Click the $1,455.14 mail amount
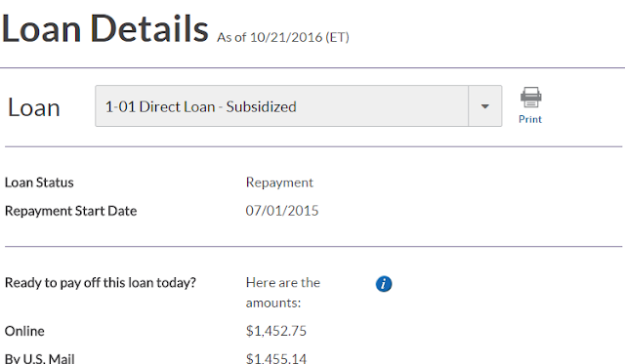 tap(275, 358)
